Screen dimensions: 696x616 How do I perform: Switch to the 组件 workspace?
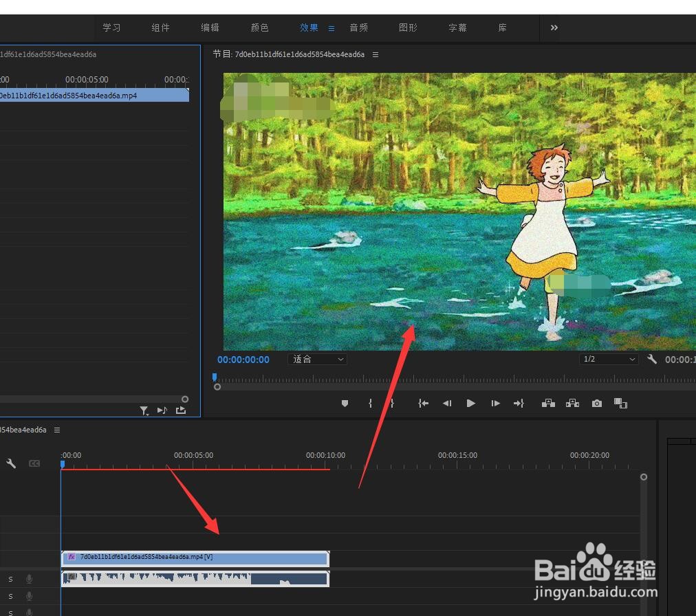pos(161,27)
